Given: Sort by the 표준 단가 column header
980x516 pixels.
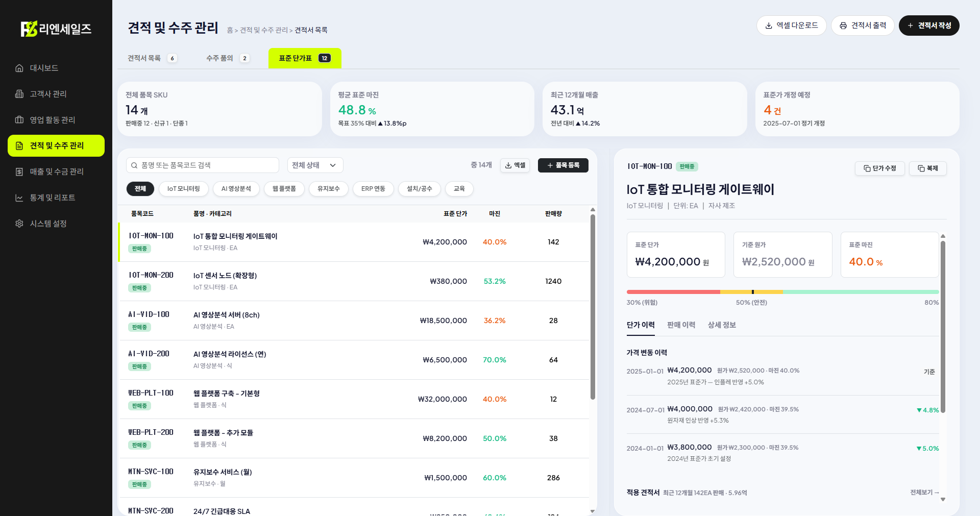Looking at the screenshot, I should click(x=455, y=214).
